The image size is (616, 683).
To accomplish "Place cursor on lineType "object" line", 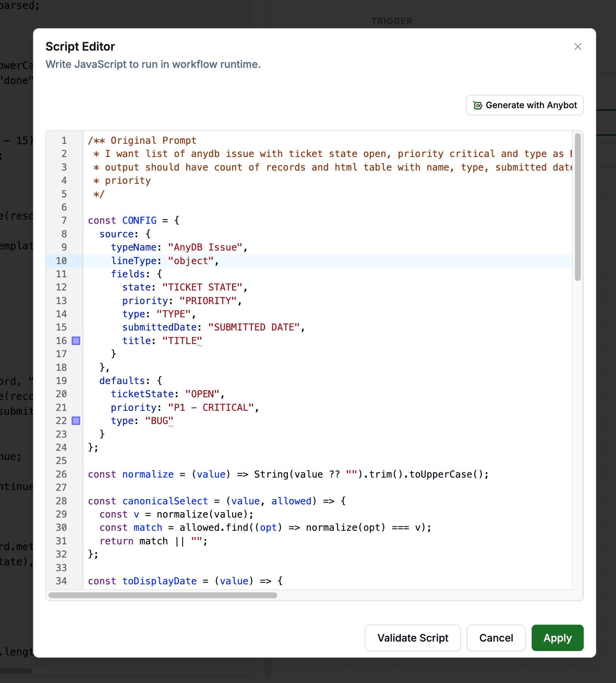I will 327,261.
